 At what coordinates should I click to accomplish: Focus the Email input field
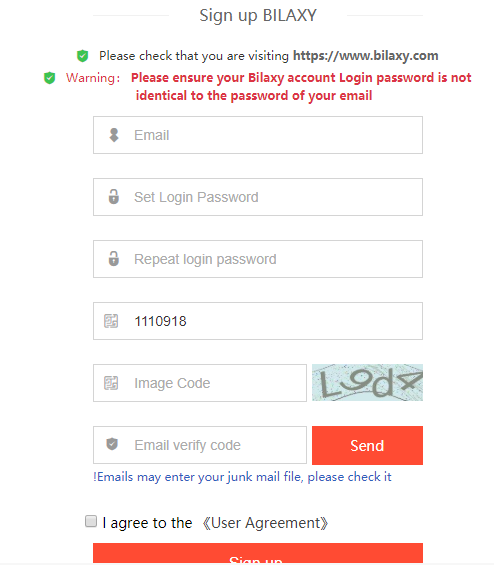coord(258,135)
